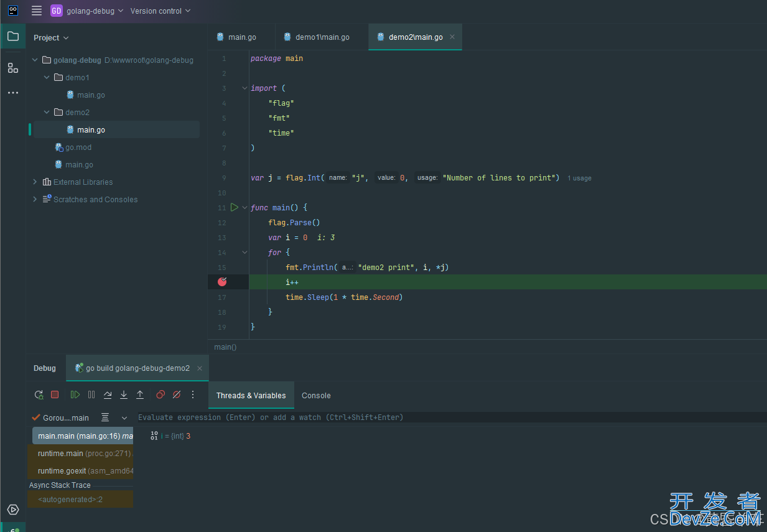Mute all breakpoints
Image resolution: width=767 pixels, height=532 pixels.
[x=177, y=394]
